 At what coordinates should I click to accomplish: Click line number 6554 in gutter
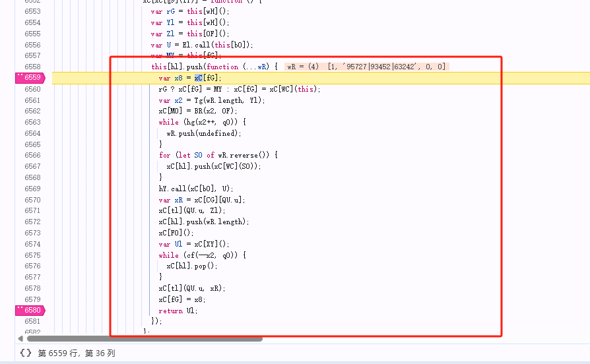click(32, 22)
